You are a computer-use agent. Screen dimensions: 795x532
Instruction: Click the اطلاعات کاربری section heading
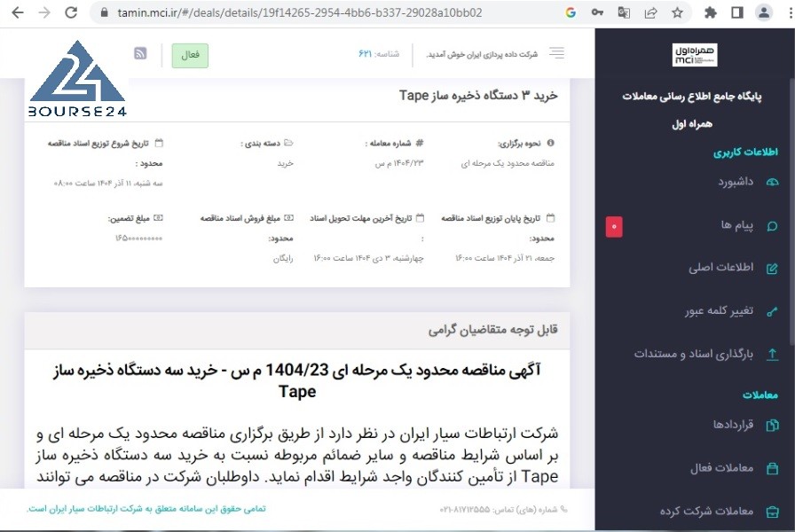point(745,152)
